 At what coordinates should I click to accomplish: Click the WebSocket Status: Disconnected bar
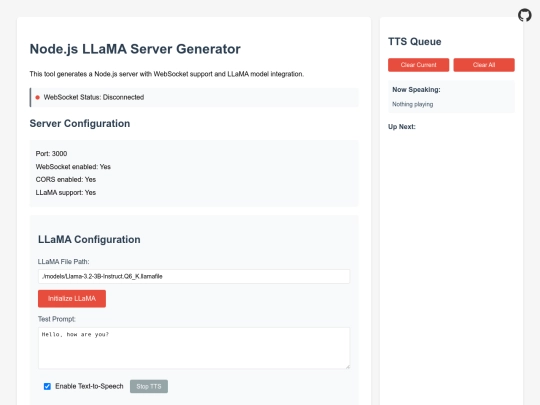[x=194, y=97]
